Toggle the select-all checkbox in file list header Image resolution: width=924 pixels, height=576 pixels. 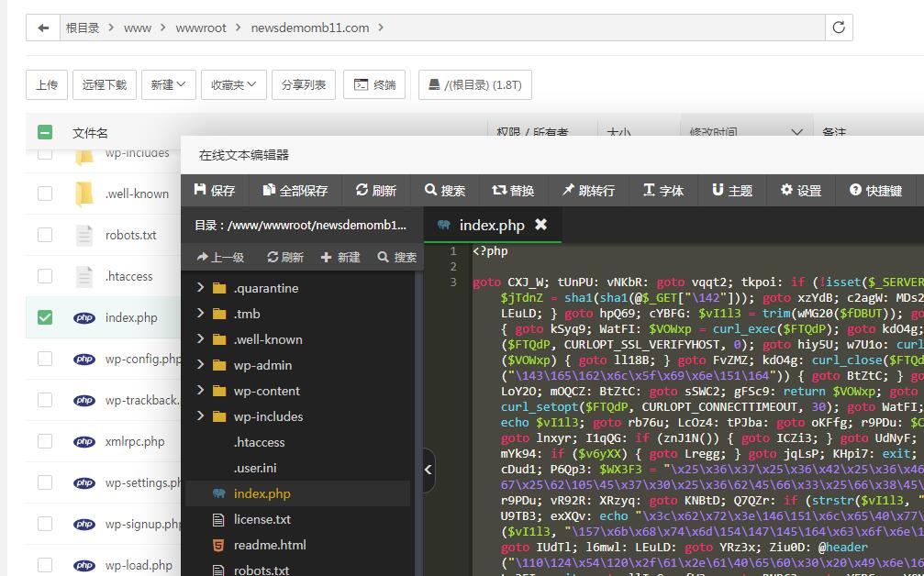coord(45,132)
